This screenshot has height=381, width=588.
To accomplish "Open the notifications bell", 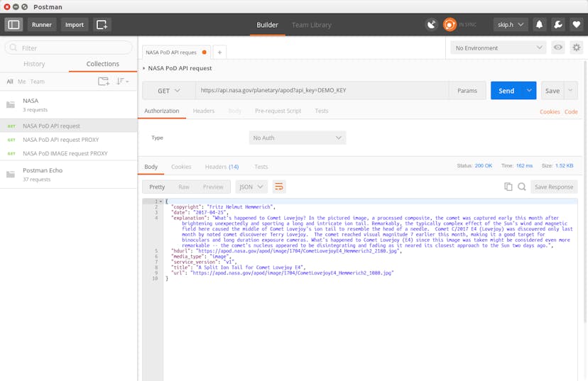I will pos(539,25).
